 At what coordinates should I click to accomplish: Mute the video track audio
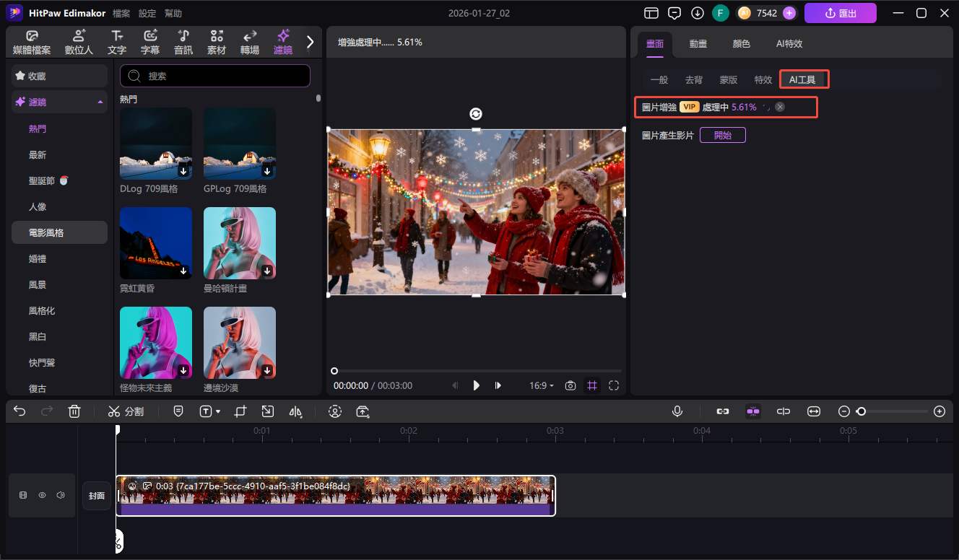(x=61, y=496)
